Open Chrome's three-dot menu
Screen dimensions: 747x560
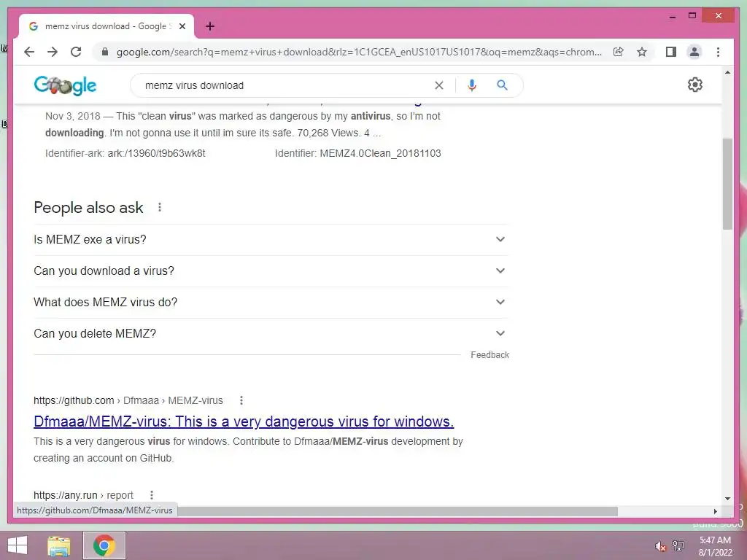(718, 52)
